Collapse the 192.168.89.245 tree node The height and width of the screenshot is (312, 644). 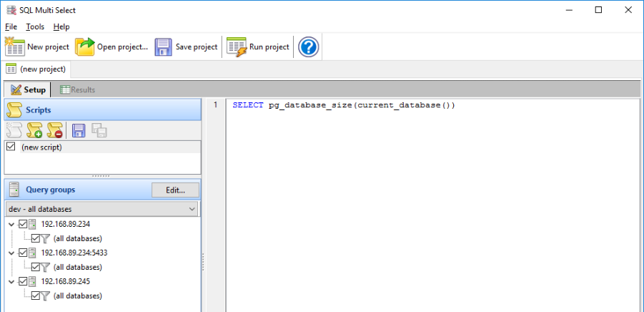click(11, 281)
